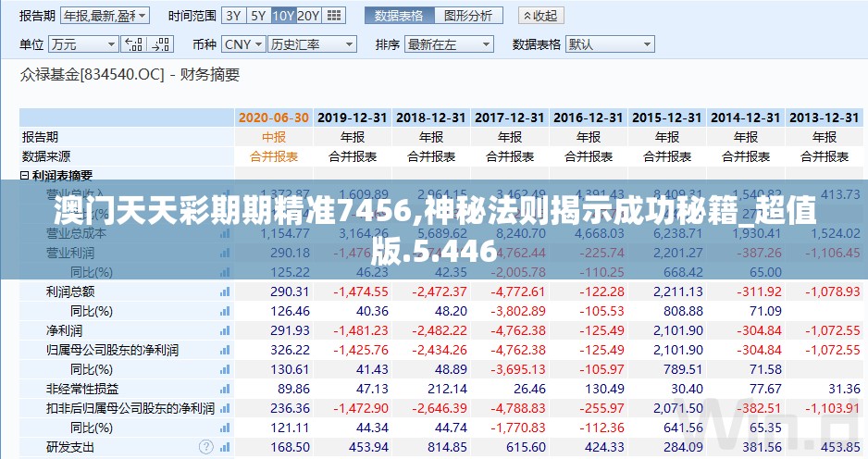The height and width of the screenshot is (459, 868).
Task: Click the 众禄基金[834540.OC] - 财务摘要 title
Action: click(130, 74)
